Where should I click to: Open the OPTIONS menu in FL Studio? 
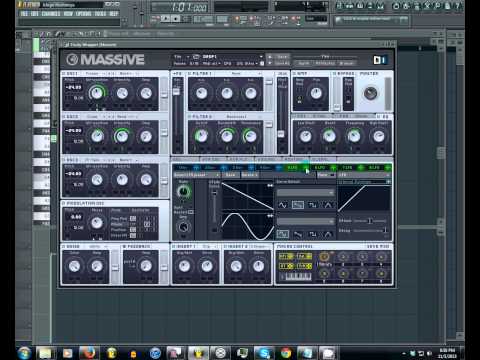click(83, 14)
